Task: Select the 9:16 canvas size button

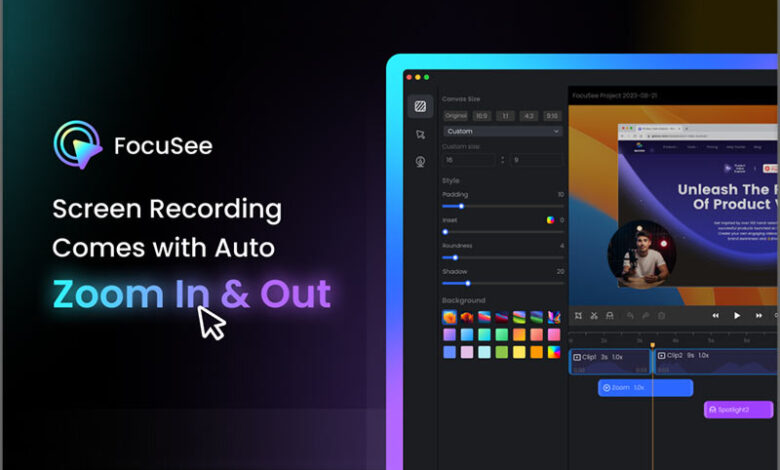Action: [x=552, y=116]
